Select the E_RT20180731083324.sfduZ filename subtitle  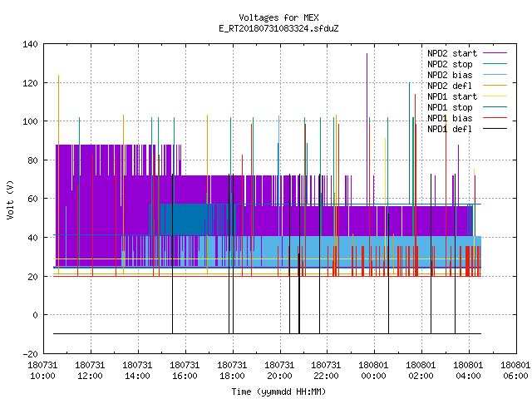[x=278, y=28]
